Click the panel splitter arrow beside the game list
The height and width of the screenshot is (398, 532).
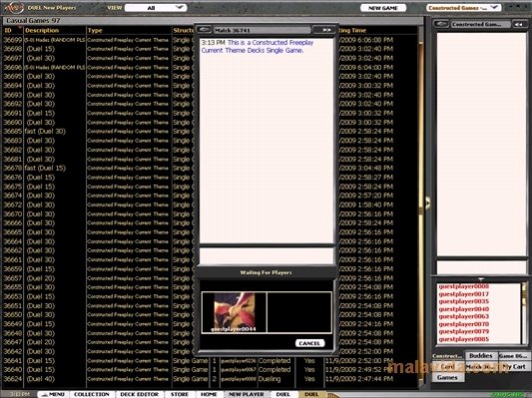pos(427,202)
